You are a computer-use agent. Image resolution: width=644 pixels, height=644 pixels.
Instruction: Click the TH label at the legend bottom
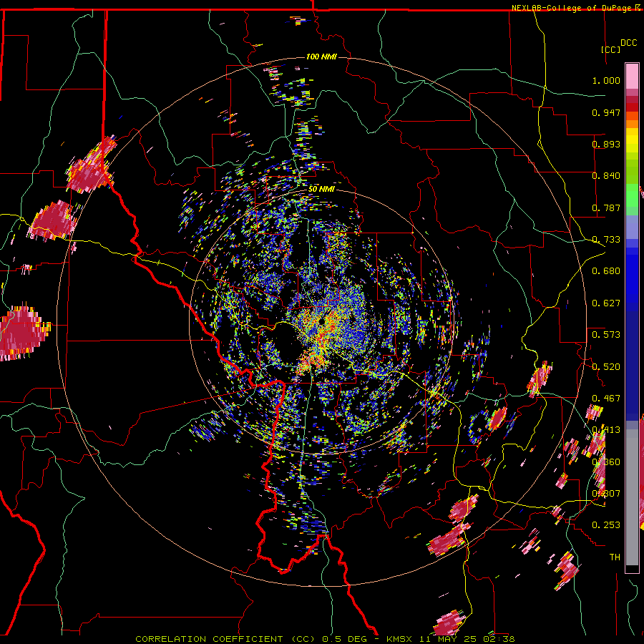(x=615, y=557)
